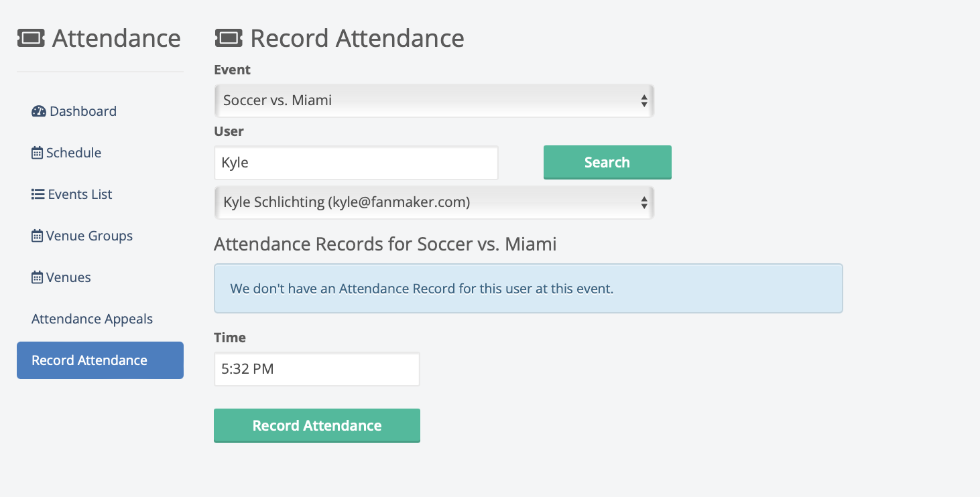Screen dimensions: 980x497
Task: Open the user dropdown showing Kyle Schlichting
Action: 434,202
